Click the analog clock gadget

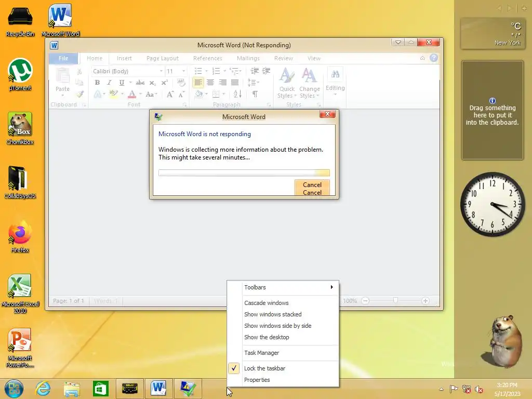point(493,204)
